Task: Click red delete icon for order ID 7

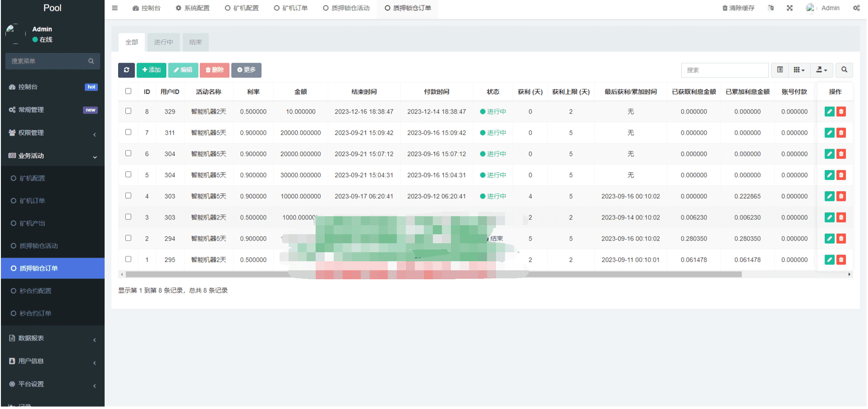Action: (841, 133)
